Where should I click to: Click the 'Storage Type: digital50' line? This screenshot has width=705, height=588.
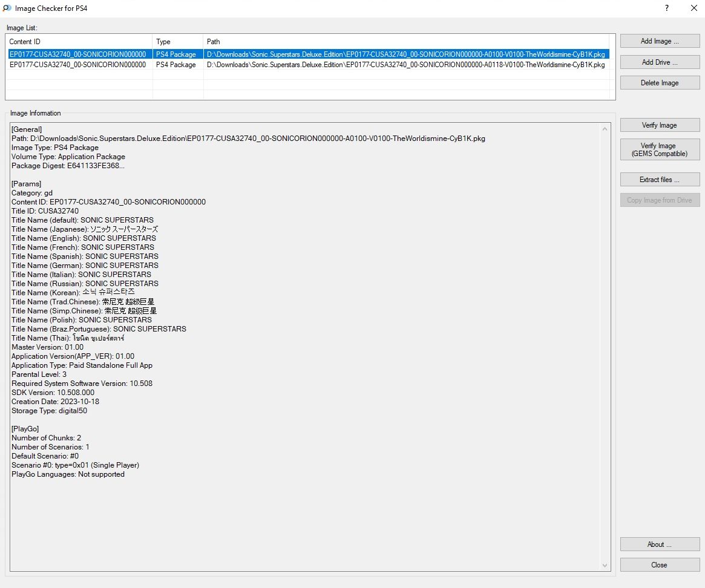[50, 410]
